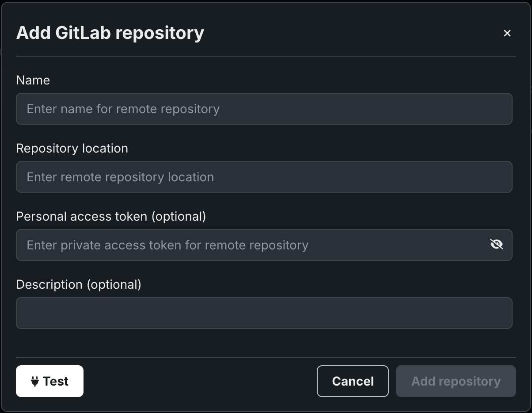The width and height of the screenshot is (532, 413).
Task: Focus the Name input field
Action: point(264,109)
